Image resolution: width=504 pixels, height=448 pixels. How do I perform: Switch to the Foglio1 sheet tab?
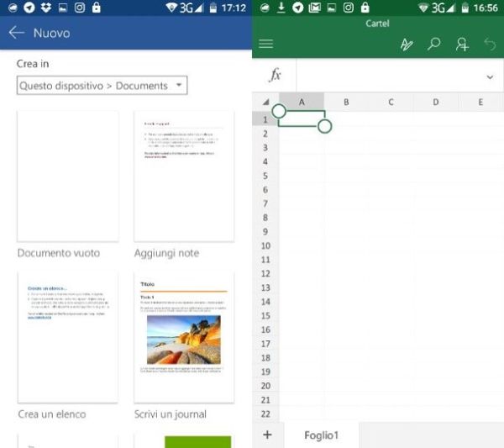click(319, 435)
